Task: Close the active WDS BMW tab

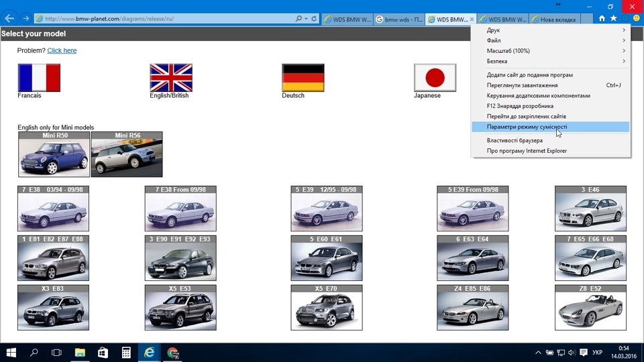Action: click(472, 19)
